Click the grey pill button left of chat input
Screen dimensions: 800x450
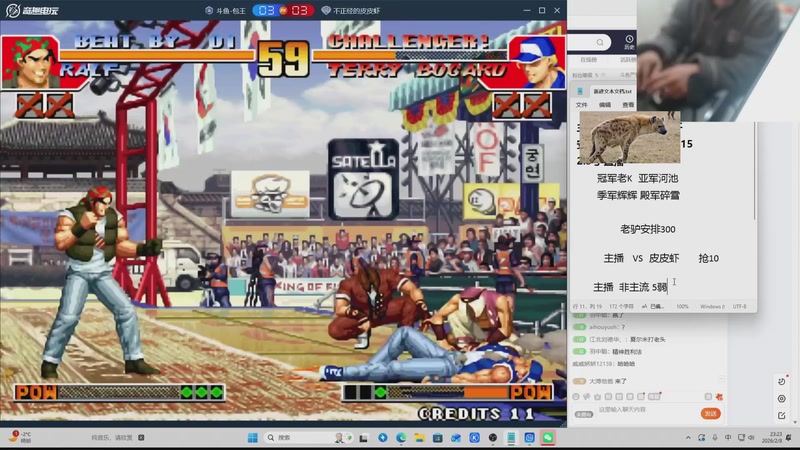[584, 414]
